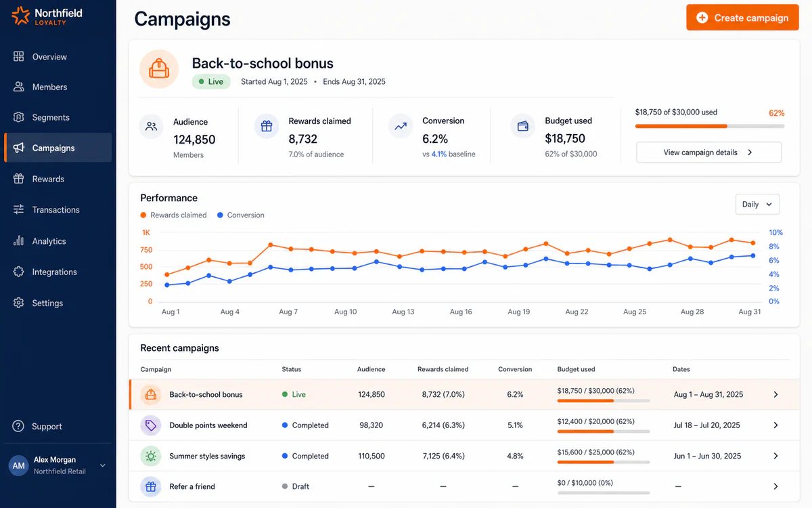This screenshot has height=508, width=812.
Task: Click the Segments icon in sidebar
Action: tap(19, 117)
